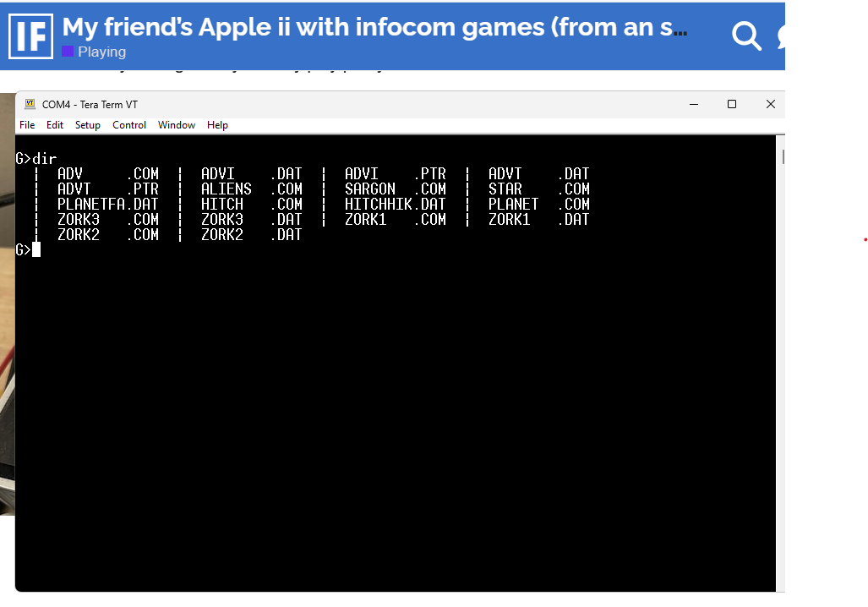This screenshot has height=607, width=868.
Task: Open the Playing category link
Action: [101, 52]
